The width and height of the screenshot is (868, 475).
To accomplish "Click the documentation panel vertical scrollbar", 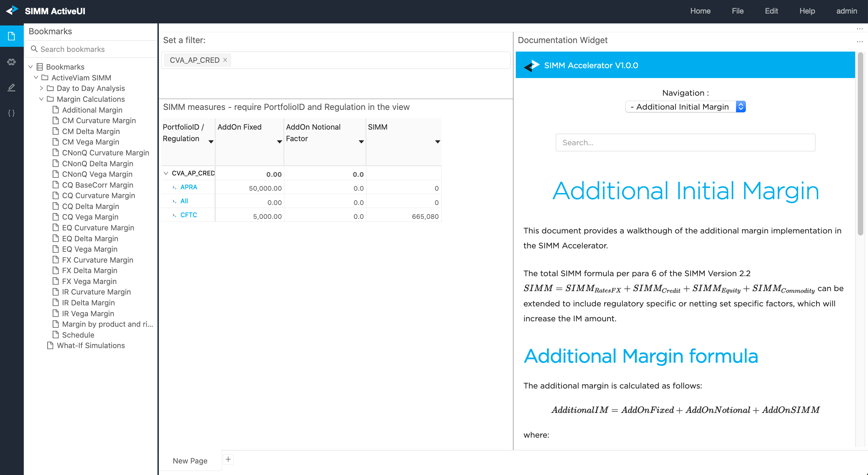I will [860, 144].
